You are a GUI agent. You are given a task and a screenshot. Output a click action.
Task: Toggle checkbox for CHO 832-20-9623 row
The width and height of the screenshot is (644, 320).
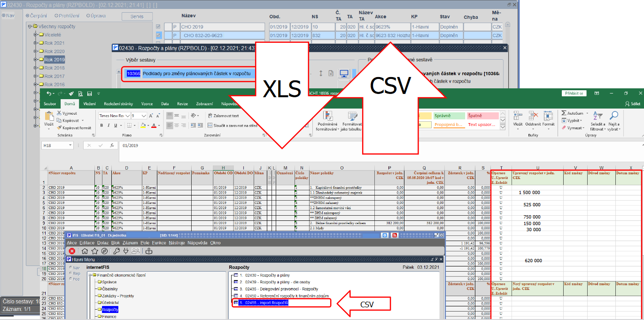158,35
